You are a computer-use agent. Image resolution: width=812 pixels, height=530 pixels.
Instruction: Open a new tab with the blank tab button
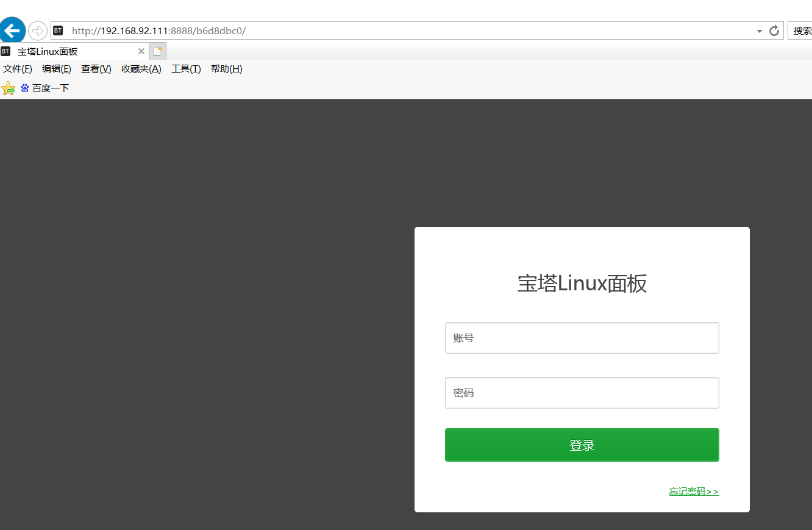pyautogui.click(x=158, y=51)
